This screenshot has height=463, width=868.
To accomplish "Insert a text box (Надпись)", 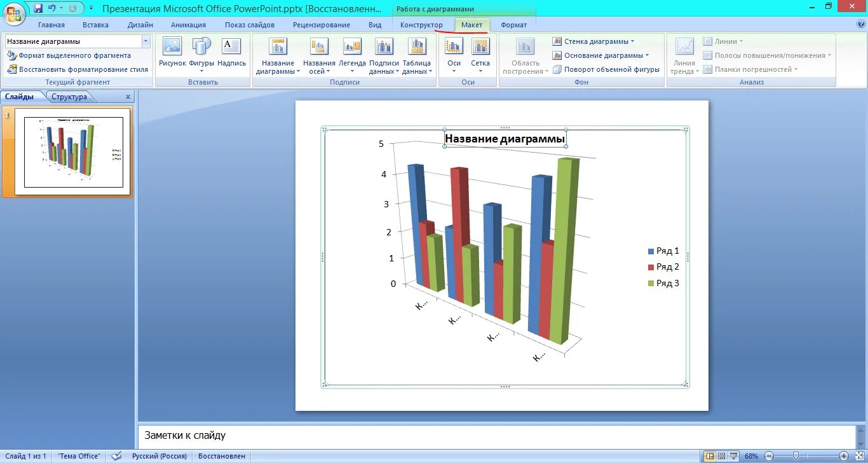I will [231, 52].
